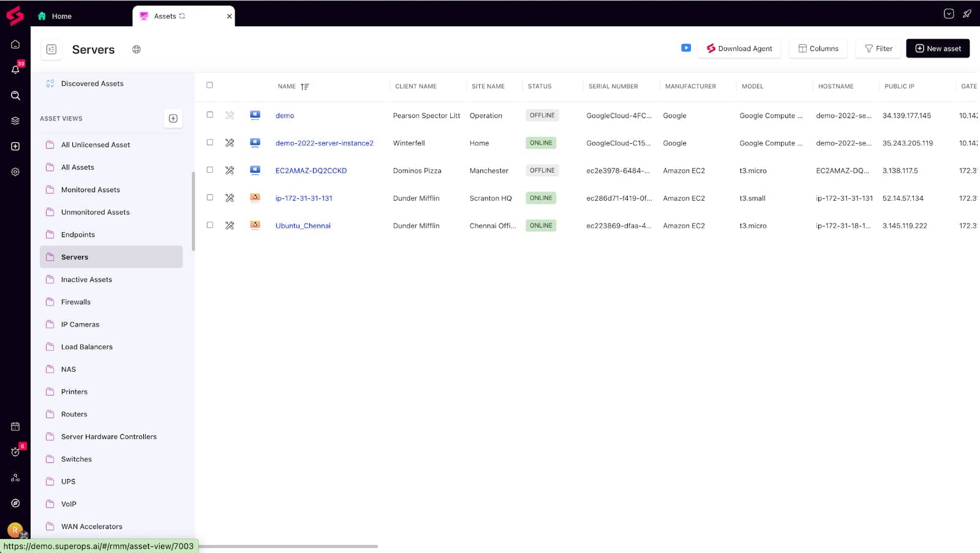This screenshot has height=553, width=980.
Task: Check the box for the demo row
Action: pos(210,115)
